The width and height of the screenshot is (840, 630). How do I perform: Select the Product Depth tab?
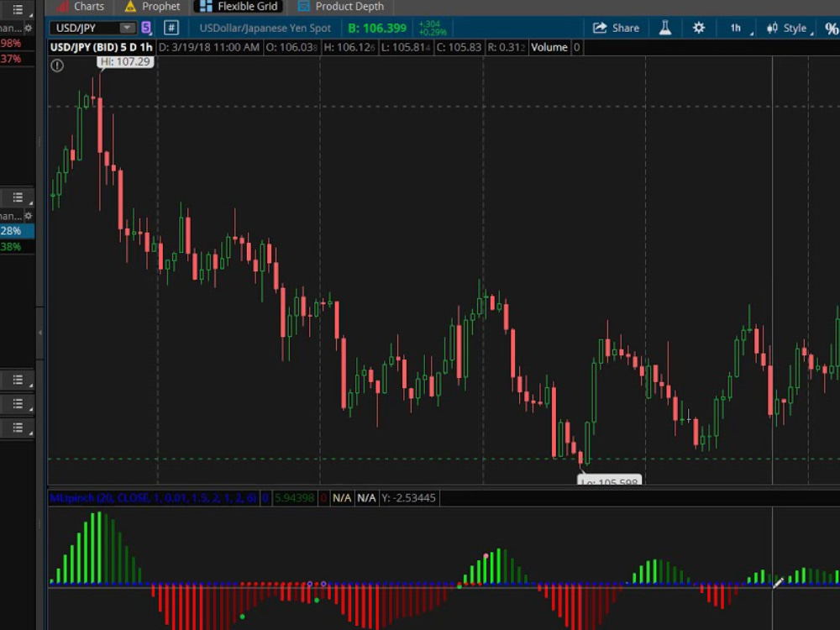341,7
